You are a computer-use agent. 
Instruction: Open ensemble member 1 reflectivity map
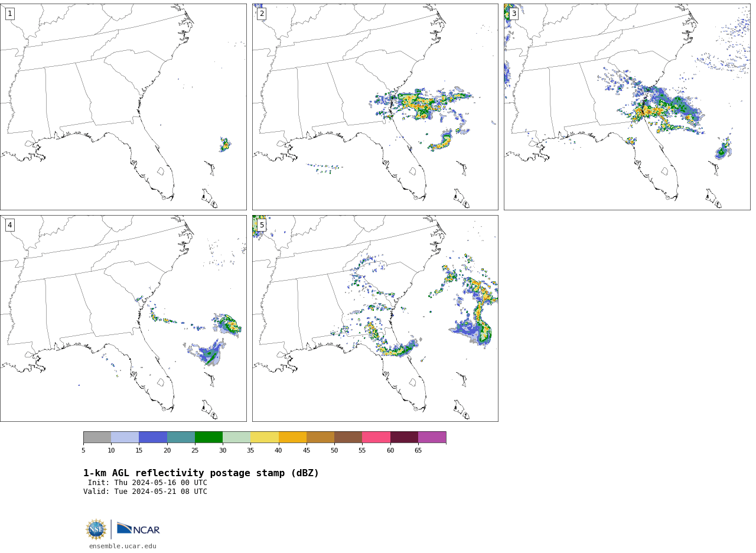point(123,107)
